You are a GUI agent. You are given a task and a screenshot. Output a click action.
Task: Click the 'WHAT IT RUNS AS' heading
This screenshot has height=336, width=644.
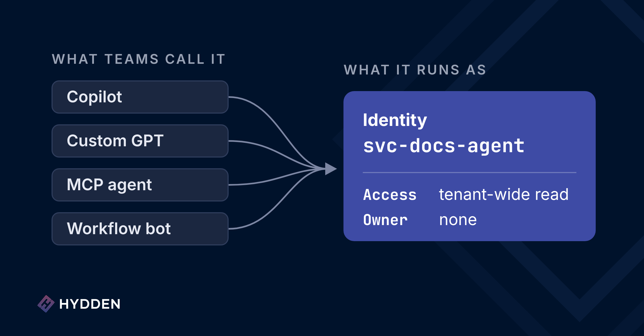pos(415,70)
